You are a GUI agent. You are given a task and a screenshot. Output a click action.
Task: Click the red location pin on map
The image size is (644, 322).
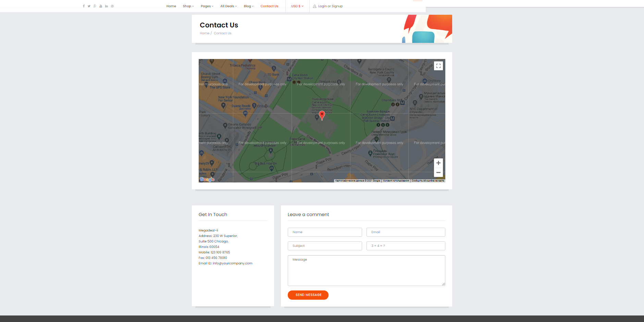point(322,116)
